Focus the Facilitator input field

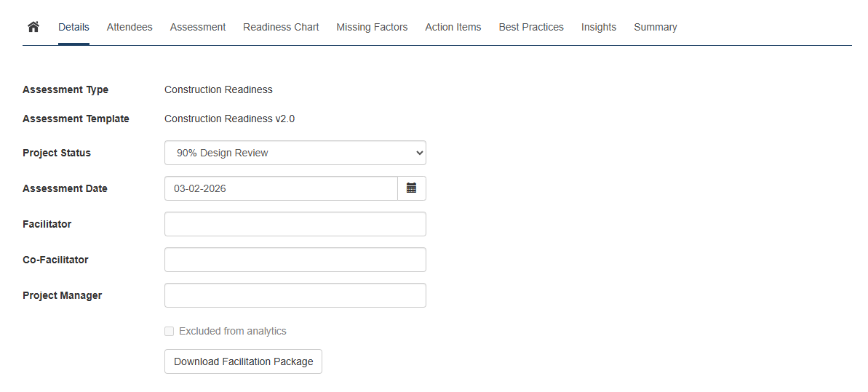295,224
